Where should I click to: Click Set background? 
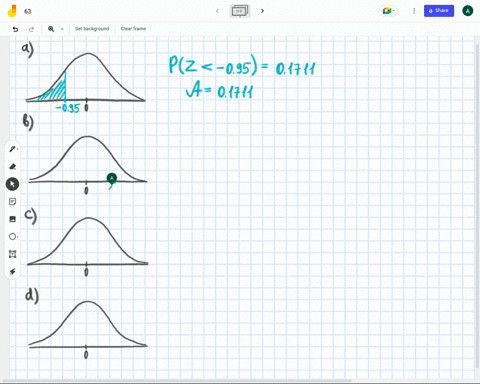[92, 29]
